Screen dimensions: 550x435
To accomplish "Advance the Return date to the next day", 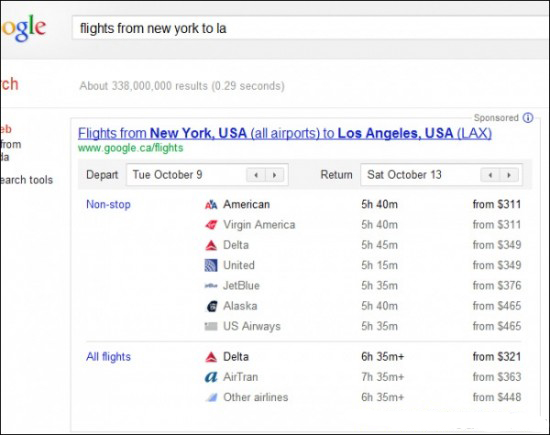I will click(x=509, y=175).
